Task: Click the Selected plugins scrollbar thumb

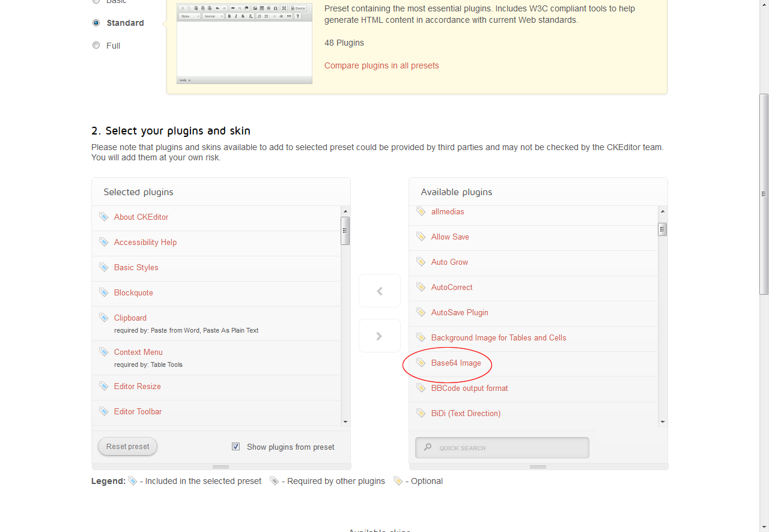Action: pyautogui.click(x=345, y=231)
